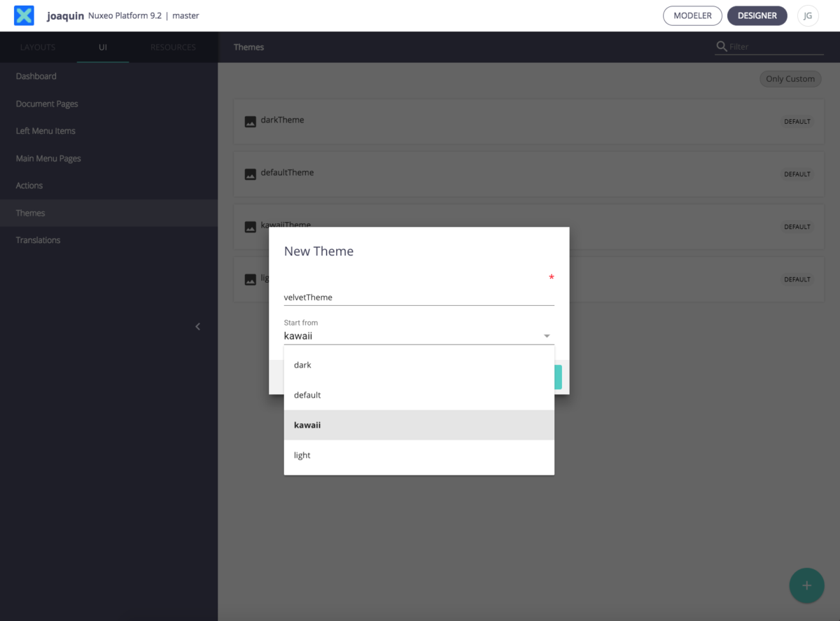Select Translations in the sidebar
Image resolution: width=840 pixels, height=621 pixels.
click(38, 239)
